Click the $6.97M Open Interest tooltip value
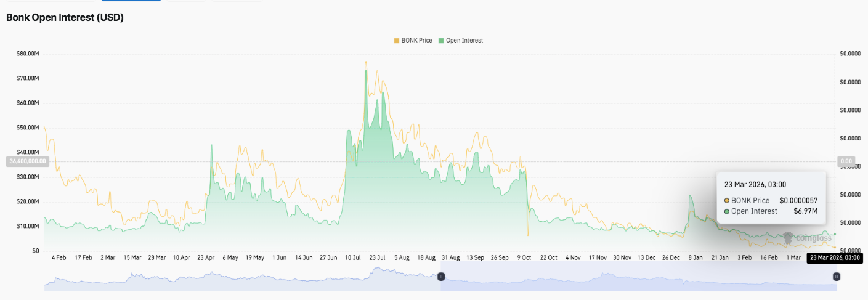 tap(805, 211)
